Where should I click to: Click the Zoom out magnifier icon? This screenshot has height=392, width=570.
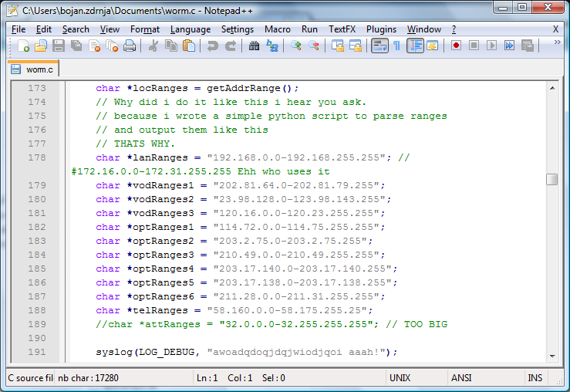point(314,46)
